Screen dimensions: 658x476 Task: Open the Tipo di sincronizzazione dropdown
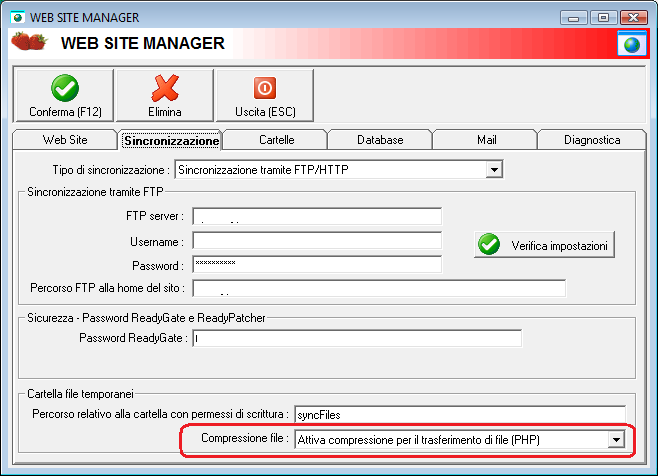click(x=494, y=170)
